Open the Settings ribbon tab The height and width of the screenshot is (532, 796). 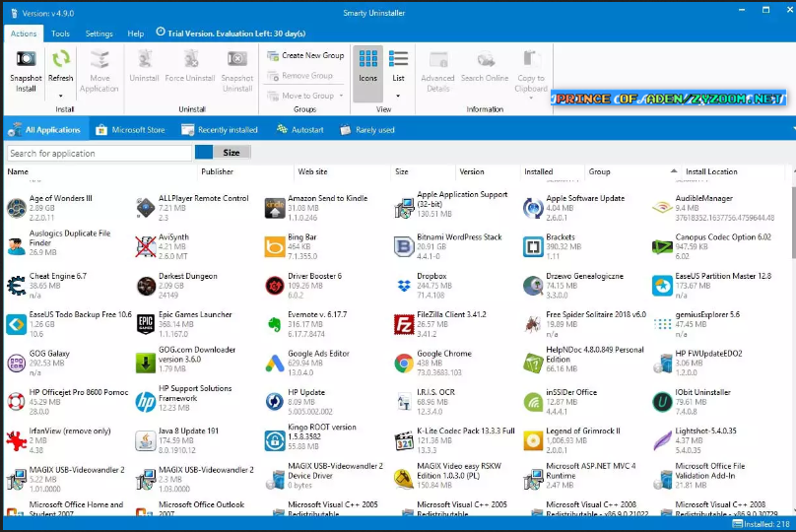[99, 33]
